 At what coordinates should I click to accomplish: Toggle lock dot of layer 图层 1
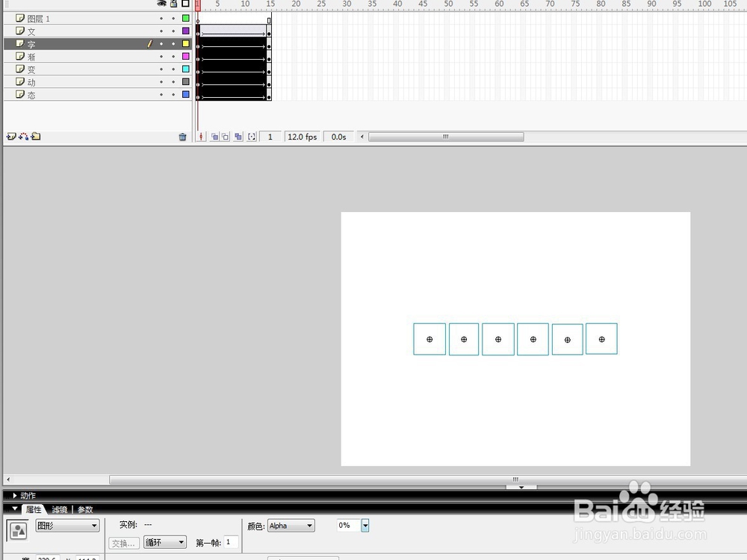point(173,19)
